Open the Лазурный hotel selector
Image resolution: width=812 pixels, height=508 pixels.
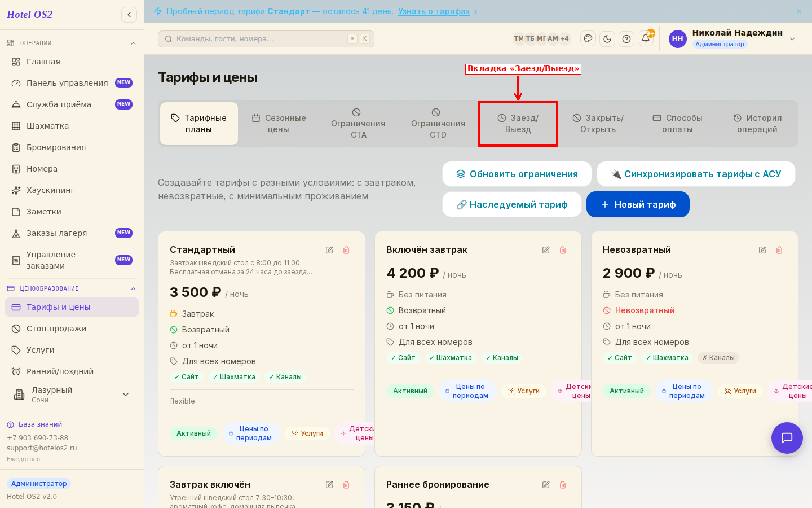(72, 395)
